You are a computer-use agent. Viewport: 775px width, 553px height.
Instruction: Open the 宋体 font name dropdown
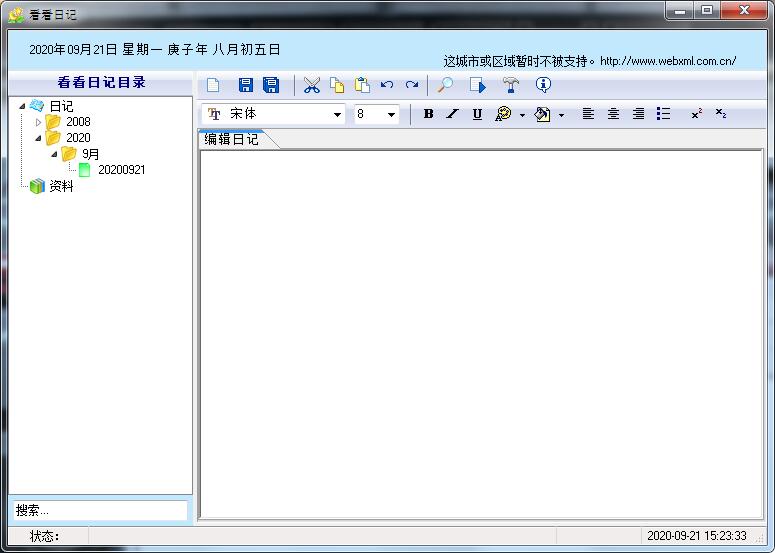[x=337, y=115]
